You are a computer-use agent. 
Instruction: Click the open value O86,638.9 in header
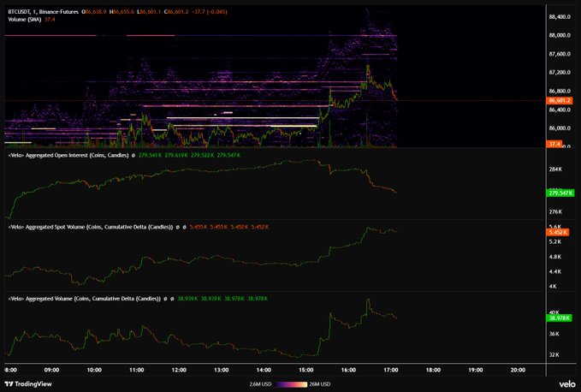click(x=94, y=12)
